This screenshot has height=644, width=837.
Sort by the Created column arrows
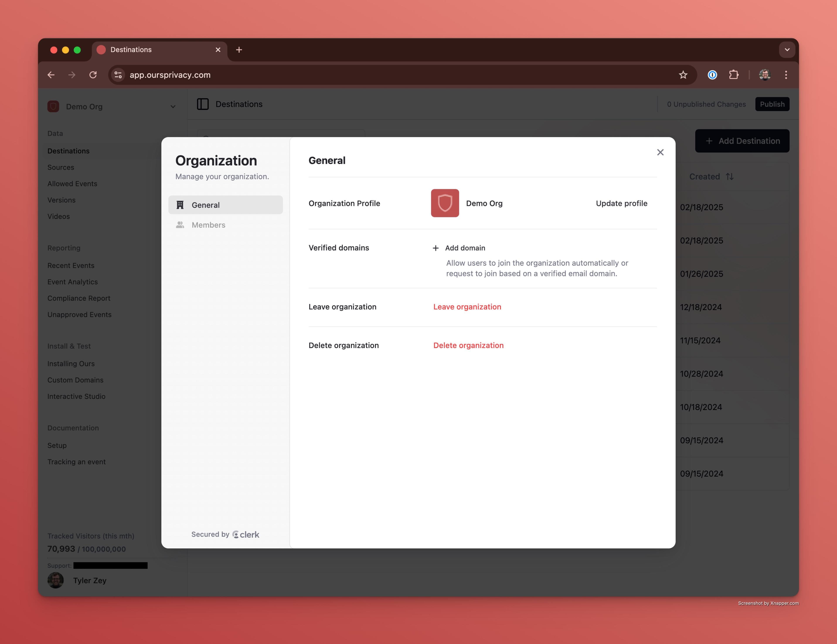pos(729,177)
